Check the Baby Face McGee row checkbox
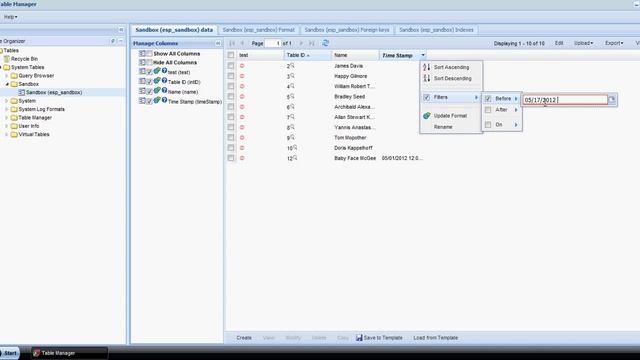The height and width of the screenshot is (360, 640). tap(231, 158)
